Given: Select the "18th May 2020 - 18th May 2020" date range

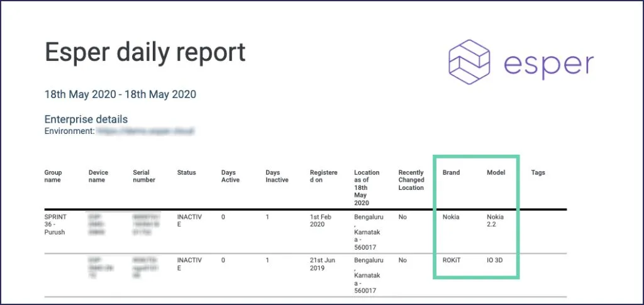Looking at the screenshot, I should pos(120,94).
